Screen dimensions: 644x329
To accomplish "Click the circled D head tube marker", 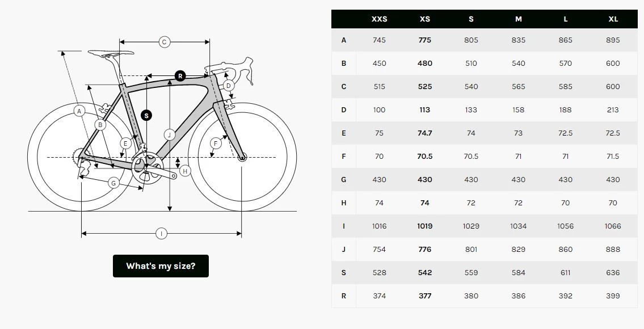I will [228, 85].
